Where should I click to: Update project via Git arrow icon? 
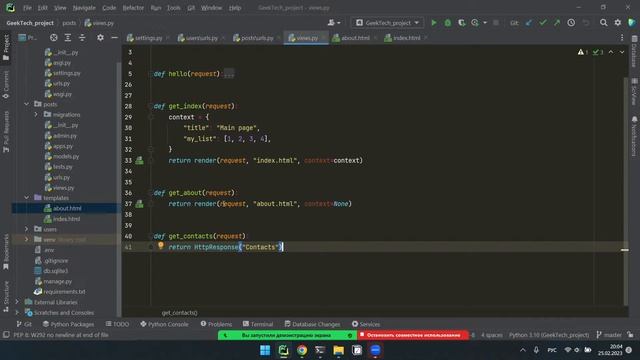pos(529,23)
